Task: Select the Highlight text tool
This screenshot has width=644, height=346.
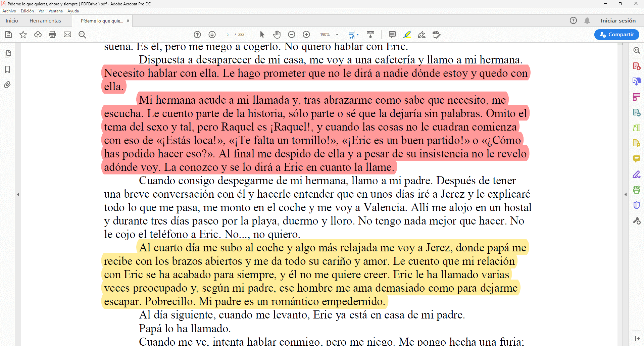Action: point(407,35)
